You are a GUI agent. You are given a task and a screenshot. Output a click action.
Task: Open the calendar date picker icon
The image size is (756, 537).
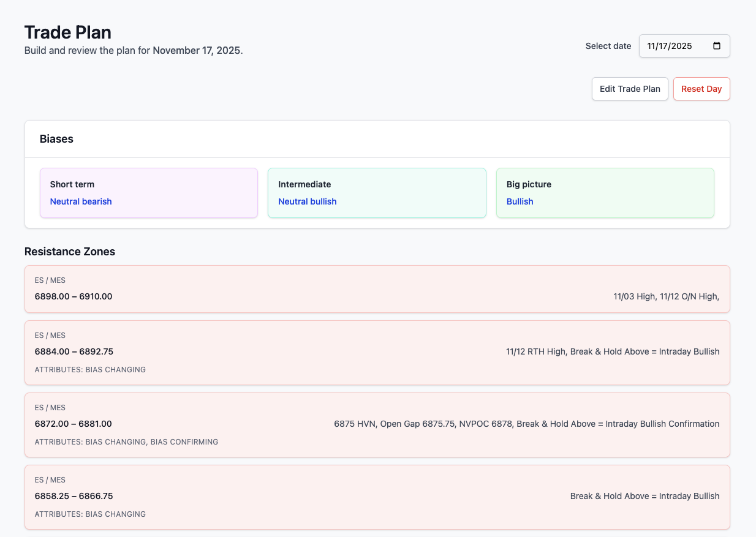point(717,45)
